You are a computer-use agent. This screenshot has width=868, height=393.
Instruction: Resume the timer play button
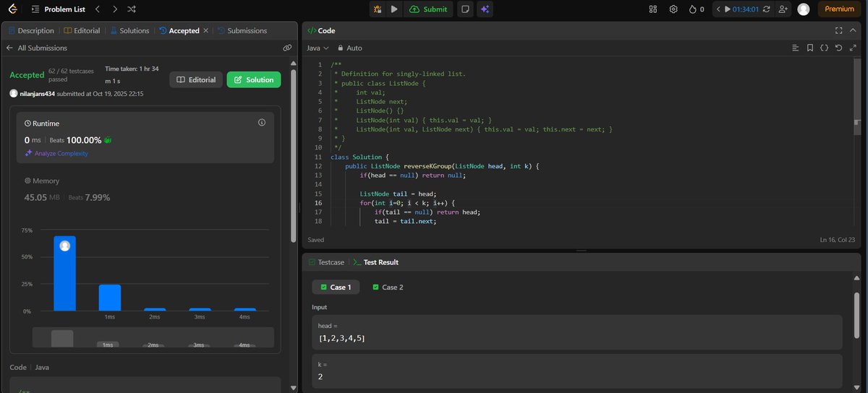click(727, 9)
